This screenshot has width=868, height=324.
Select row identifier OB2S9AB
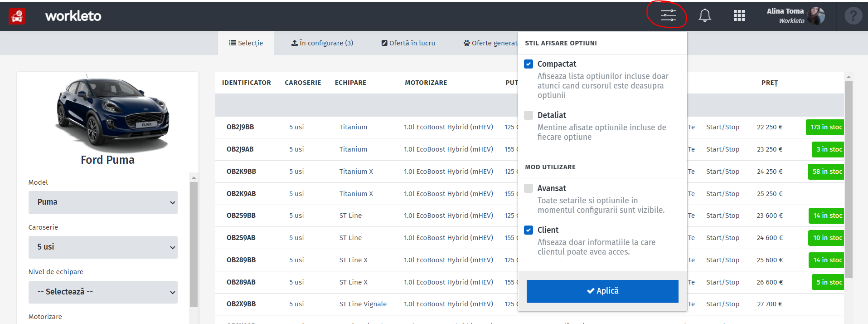tap(241, 238)
